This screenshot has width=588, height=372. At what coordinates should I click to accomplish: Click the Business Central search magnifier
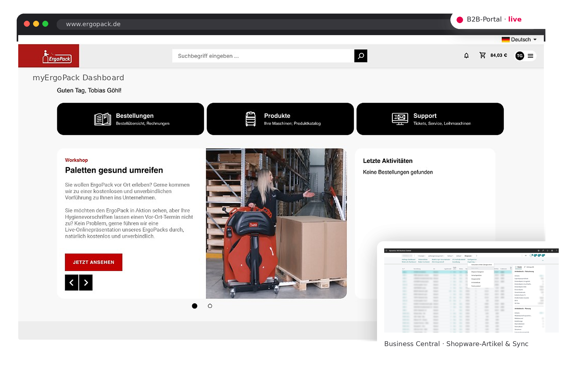coord(543,250)
